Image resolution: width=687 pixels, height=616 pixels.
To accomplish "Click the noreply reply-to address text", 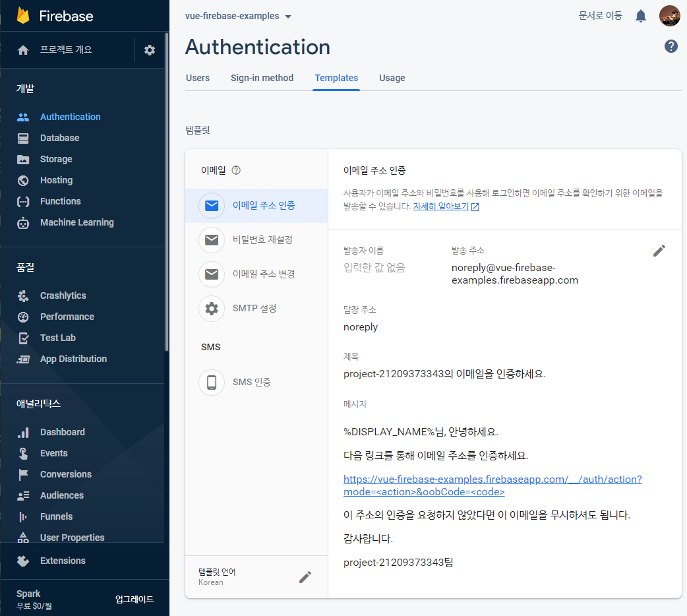I will pos(361,328).
